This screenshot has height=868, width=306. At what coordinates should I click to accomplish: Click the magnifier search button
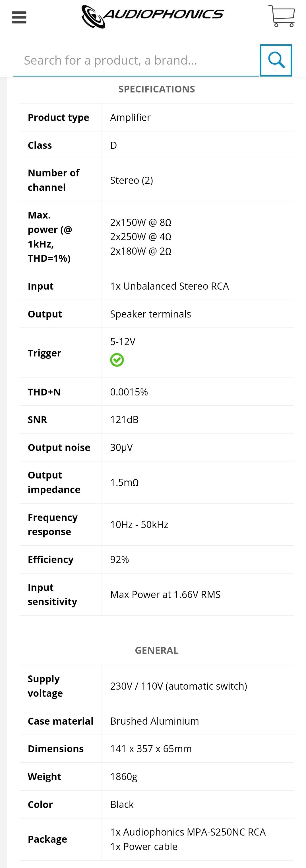click(276, 60)
